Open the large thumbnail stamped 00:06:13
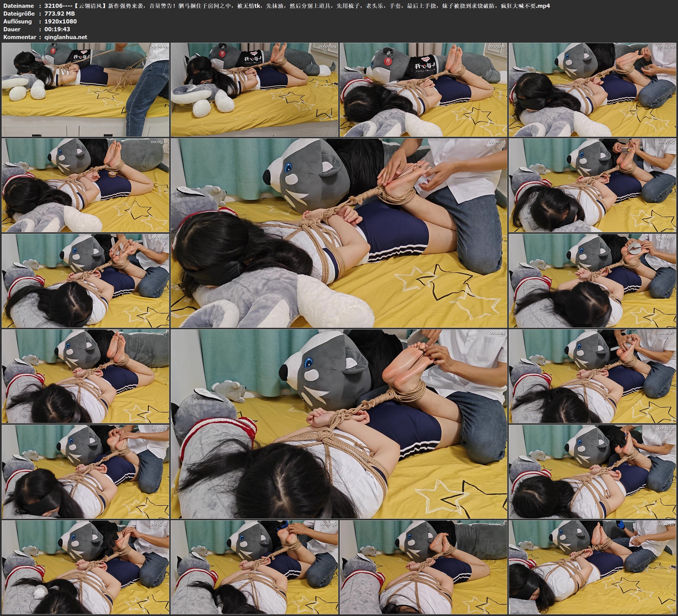This screenshot has height=616, width=678. coord(339,233)
